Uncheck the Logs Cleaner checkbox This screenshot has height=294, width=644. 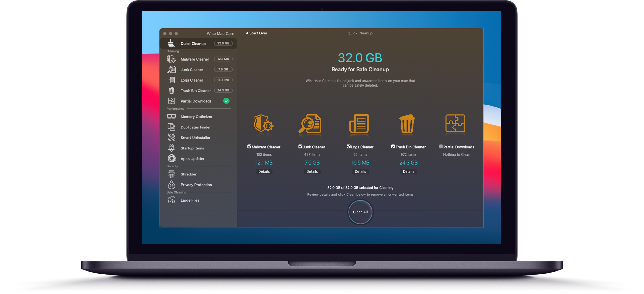coord(348,147)
